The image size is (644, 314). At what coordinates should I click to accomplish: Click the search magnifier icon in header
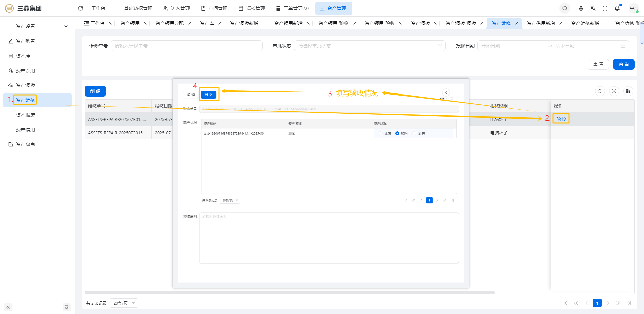click(x=565, y=8)
